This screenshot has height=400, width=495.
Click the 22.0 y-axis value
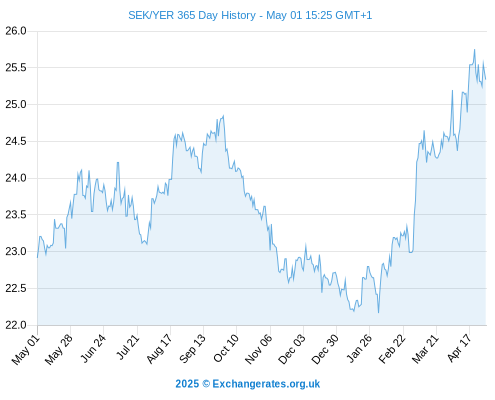(x=16, y=325)
